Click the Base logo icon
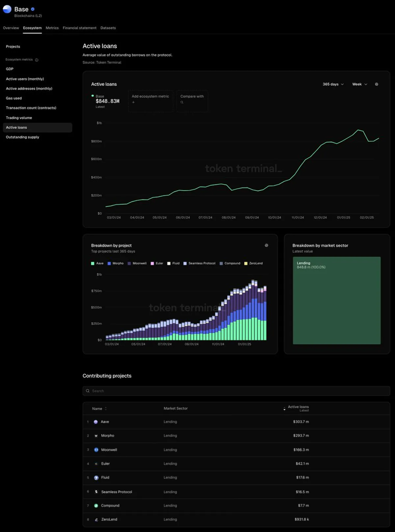This screenshot has height=532, width=395. click(x=7, y=9)
